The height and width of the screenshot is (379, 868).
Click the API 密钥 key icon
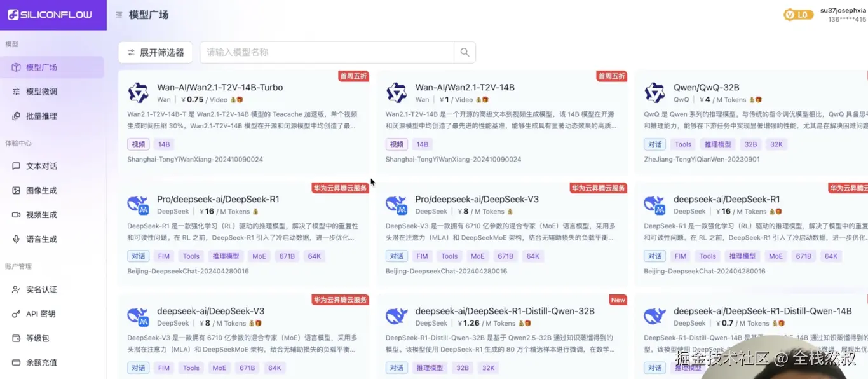[x=17, y=314]
